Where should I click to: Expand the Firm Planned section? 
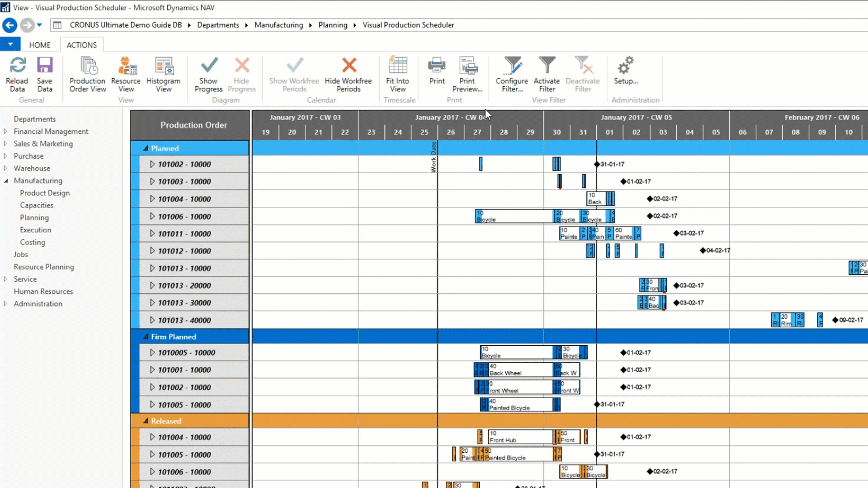146,337
